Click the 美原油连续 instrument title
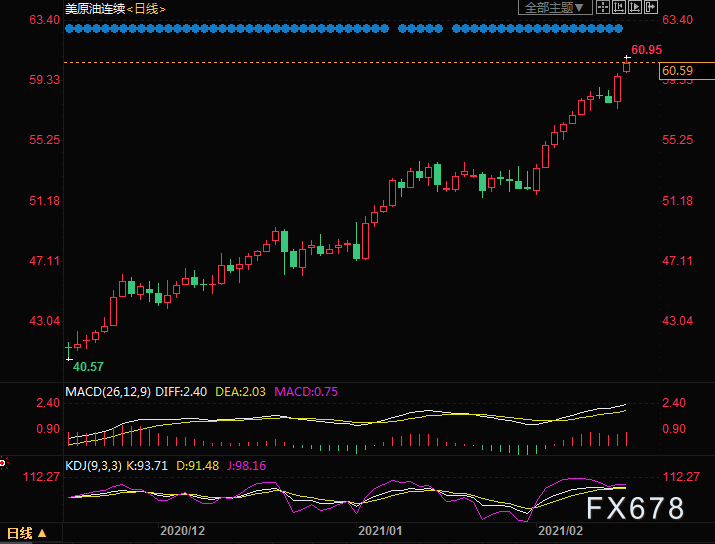 (x=95, y=9)
